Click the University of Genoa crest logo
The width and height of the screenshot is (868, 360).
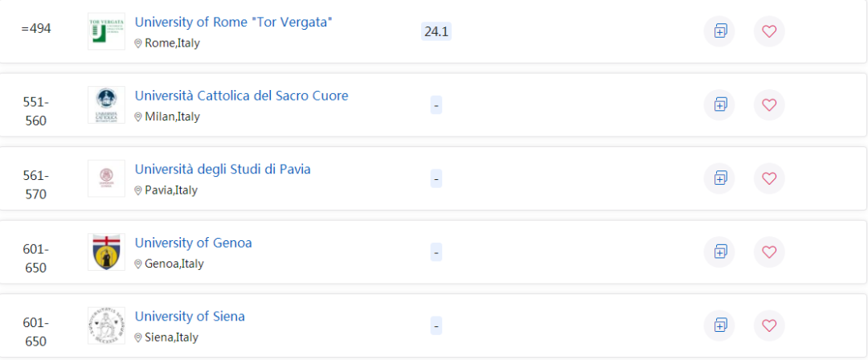106,252
